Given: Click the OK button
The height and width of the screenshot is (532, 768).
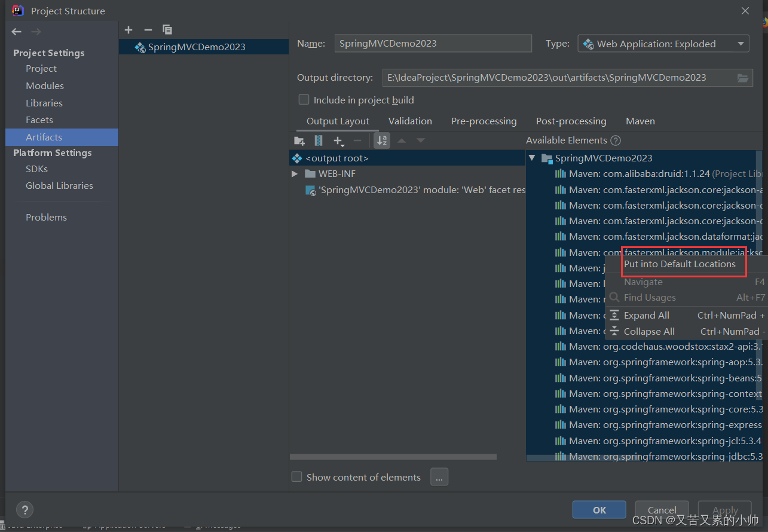Looking at the screenshot, I should pyautogui.click(x=599, y=510).
